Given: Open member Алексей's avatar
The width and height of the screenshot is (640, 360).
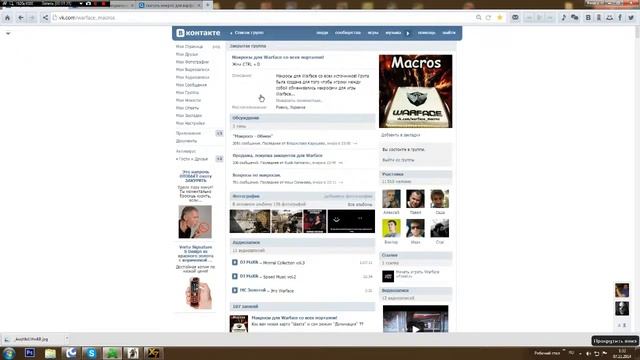Looking at the screenshot, I should pyautogui.click(x=391, y=199).
